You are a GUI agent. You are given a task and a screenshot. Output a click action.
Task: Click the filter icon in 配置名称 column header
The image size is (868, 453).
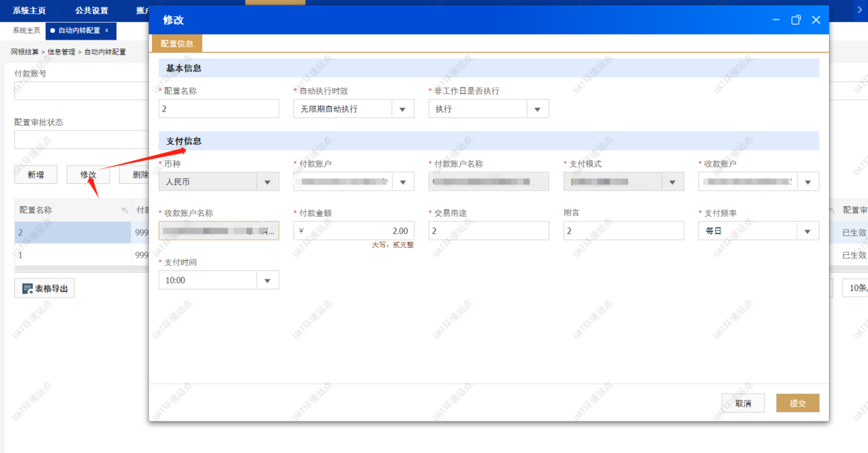click(124, 210)
